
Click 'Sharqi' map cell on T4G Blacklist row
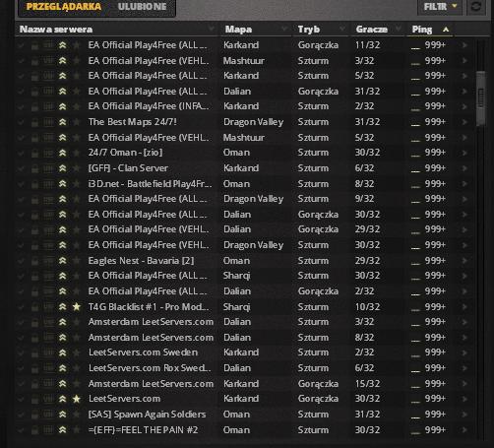(x=236, y=307)
